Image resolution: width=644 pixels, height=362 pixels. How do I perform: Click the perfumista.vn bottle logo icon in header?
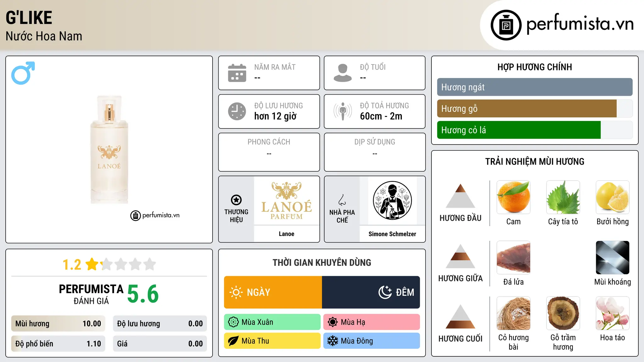506,25
